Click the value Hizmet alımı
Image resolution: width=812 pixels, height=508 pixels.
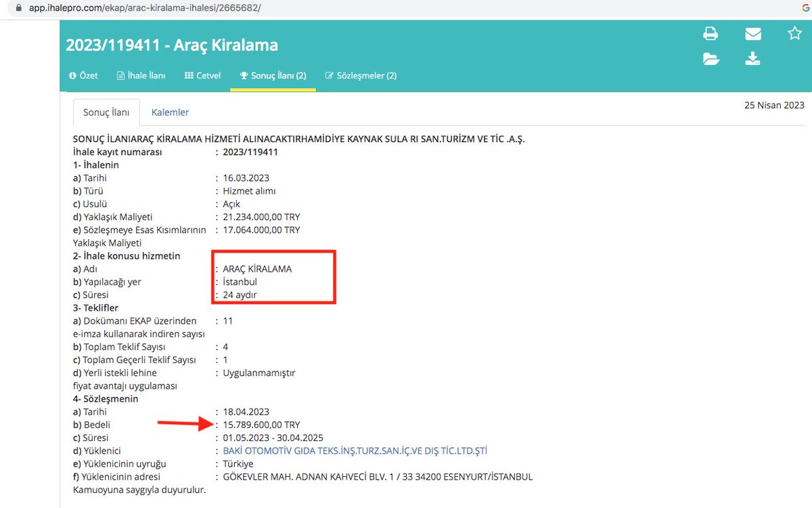249,191
